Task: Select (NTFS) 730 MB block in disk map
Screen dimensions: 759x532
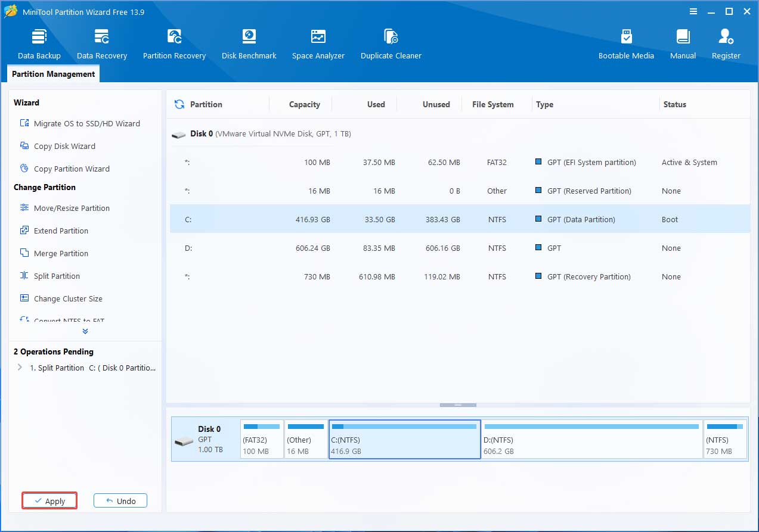Action: coord(725,439)
